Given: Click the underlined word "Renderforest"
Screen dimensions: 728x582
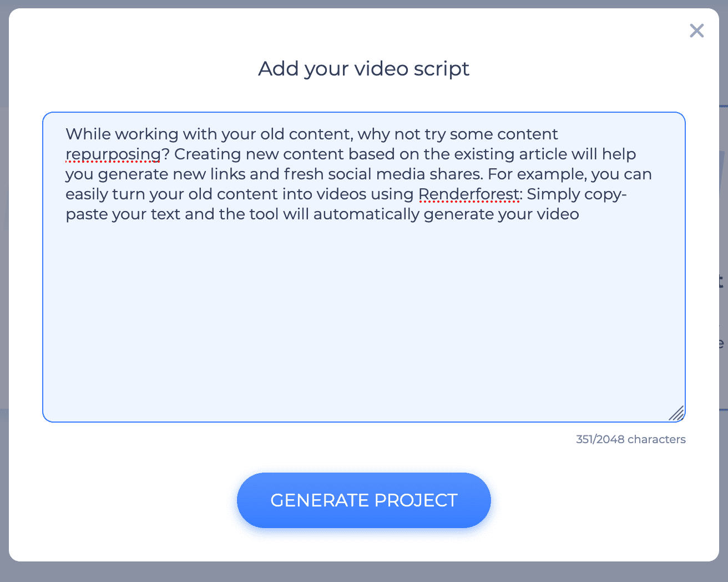Looking at the screenshot, I should [469, 194].
